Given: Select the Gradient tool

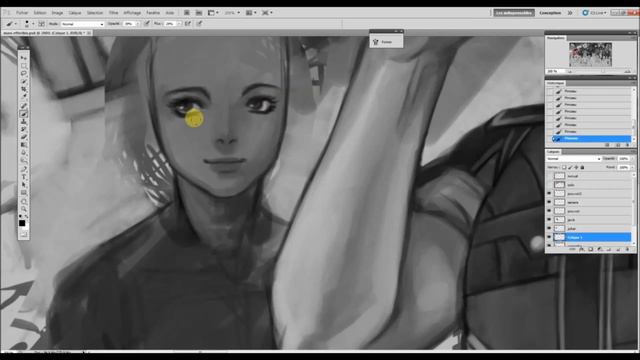Looking at the screenshot, I should (x=23, y=145).
